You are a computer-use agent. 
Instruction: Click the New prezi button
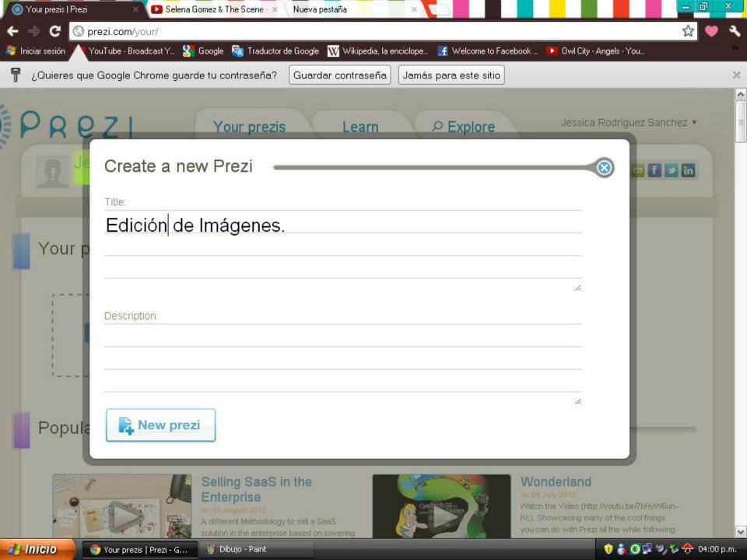[160, 425]
